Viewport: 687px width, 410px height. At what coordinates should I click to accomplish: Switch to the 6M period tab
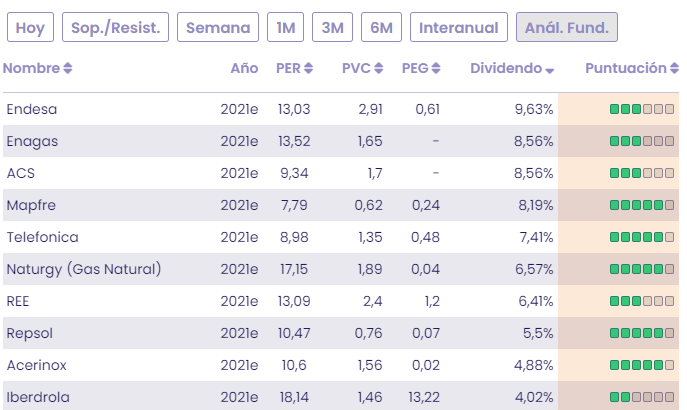[x=381, y=27]
